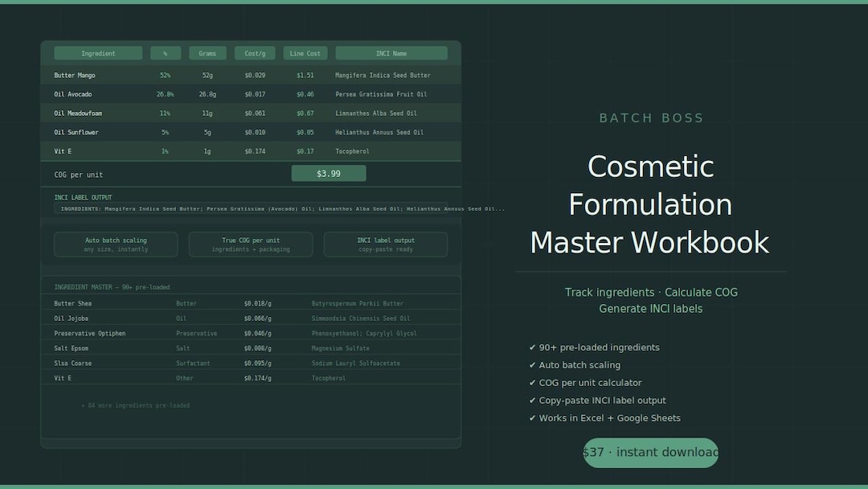This screenshot has height=489, width=868.
Task: Select the INCI label output text field
Action: [251, 209]
